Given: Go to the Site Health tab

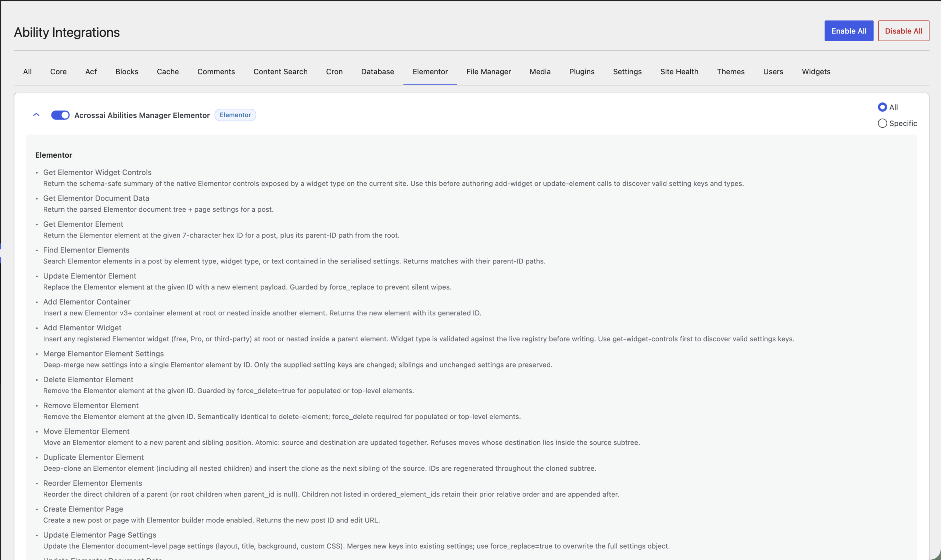Looking at the screenshot, I should point(679,72).
